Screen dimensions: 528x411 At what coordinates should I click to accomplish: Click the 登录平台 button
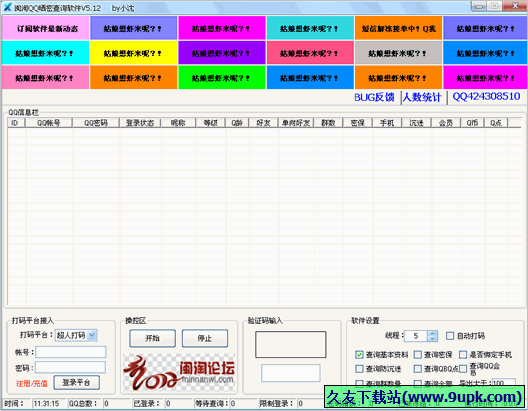tap(76, 382)
